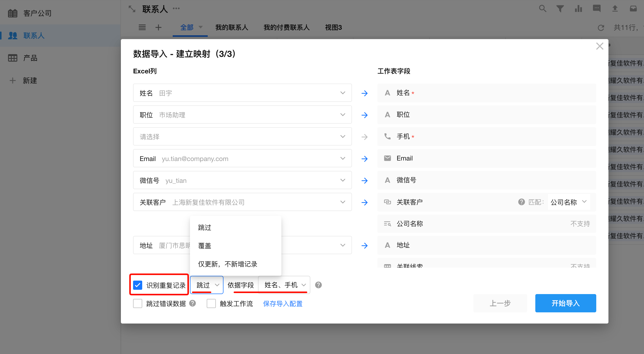Click the 开始导入 button
Screen dimensions: 644x354
(x=566, y=303)
